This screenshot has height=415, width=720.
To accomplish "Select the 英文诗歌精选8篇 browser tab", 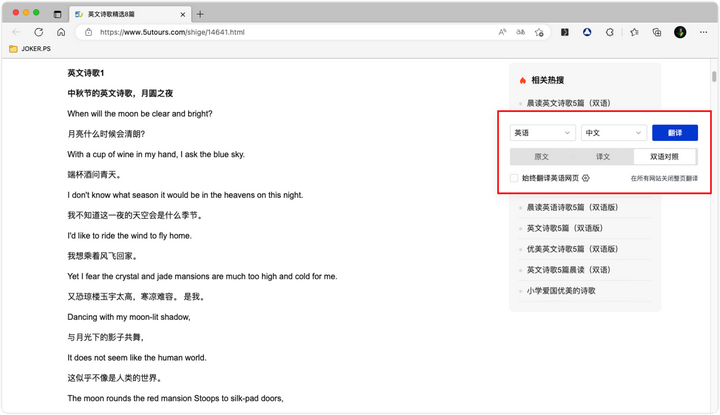I will [128, 14].
